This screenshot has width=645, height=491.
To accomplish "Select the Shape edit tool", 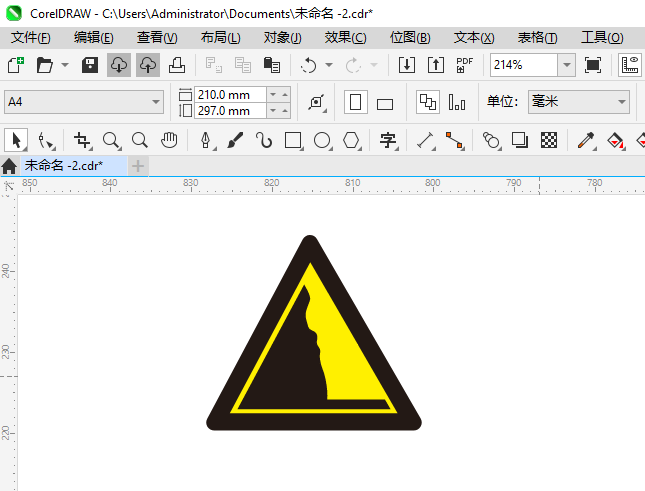I will click(46, 140).
